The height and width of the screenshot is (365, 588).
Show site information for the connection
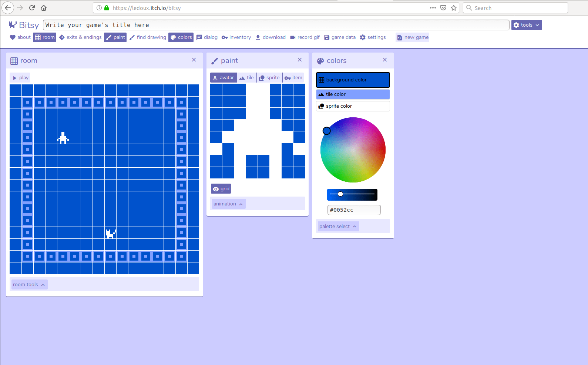click(99, 8)
